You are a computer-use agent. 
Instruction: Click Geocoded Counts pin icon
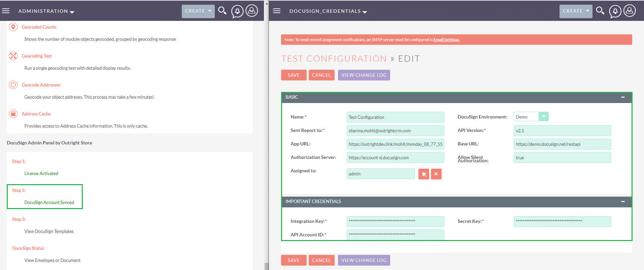pos(13,27)
